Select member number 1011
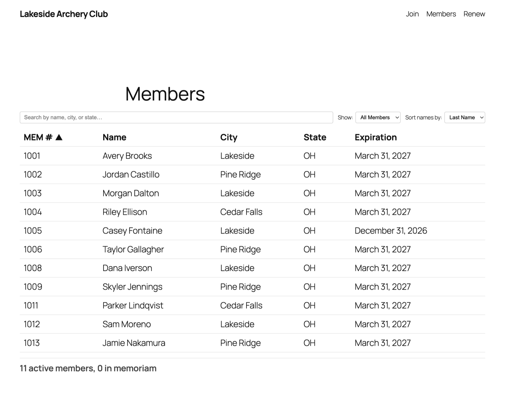This screenshot has height=420, width=505. [31, 305]
